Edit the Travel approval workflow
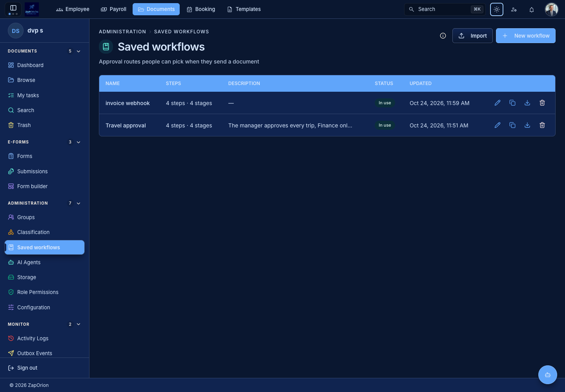Screen dimensions: 565x392 (498, 125)
